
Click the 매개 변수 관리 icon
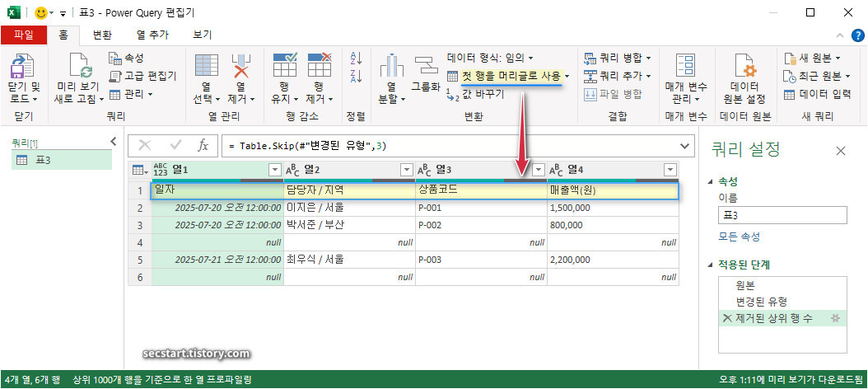686,65
